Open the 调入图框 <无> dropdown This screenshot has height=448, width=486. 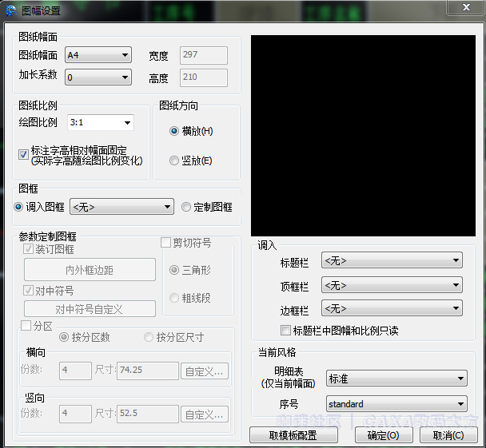(x=121, y=207)
